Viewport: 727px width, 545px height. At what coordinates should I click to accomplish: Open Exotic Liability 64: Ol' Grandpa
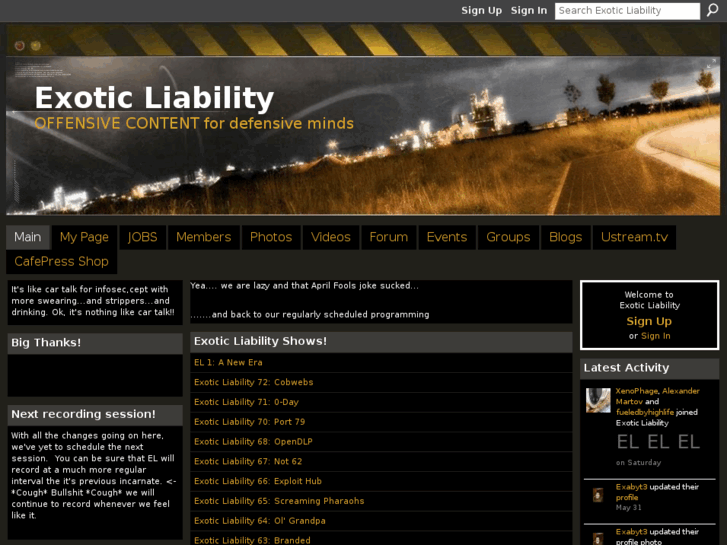click(260, 521)
